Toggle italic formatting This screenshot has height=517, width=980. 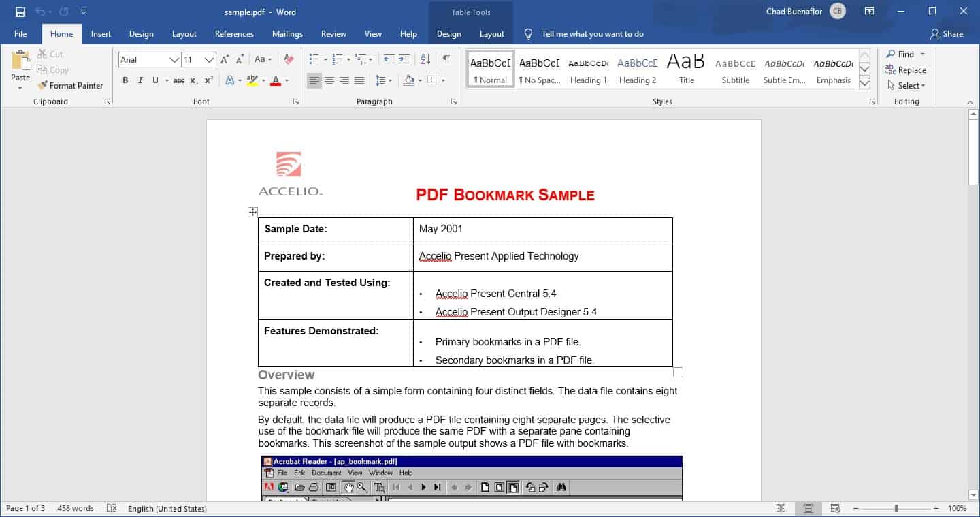click(140, 80)
